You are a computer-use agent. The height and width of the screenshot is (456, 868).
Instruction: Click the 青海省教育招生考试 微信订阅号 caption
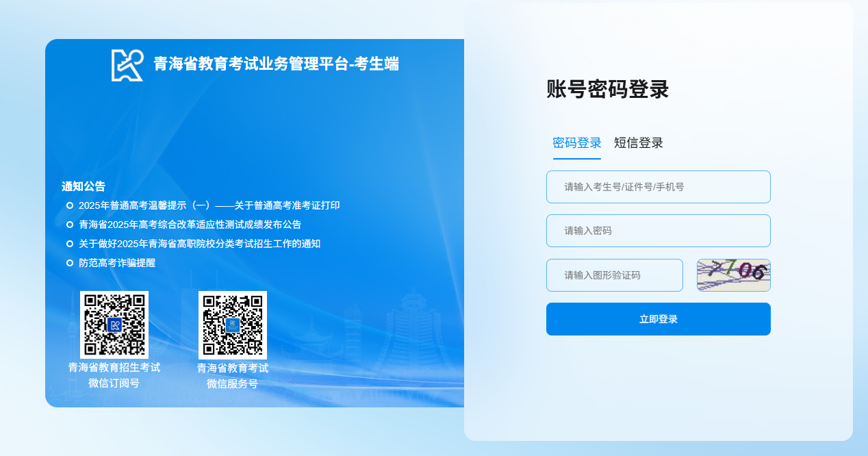(114, 375)
